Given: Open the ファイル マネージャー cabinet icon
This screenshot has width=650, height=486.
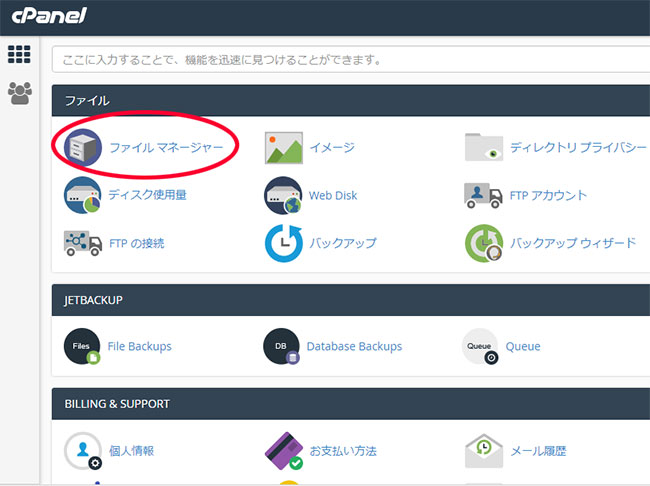Looking at the screenshot, I should pyautogui.click(x=83, y=147).
